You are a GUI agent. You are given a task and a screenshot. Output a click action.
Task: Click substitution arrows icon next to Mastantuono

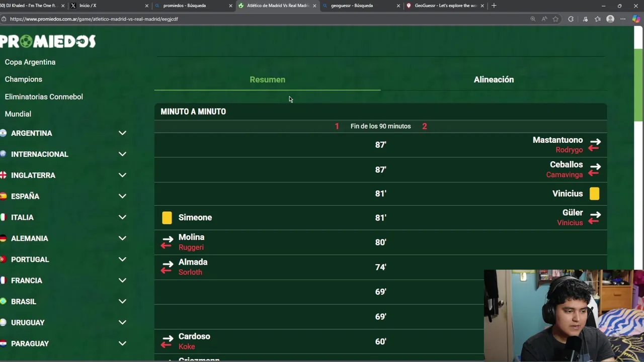point(595,145)
